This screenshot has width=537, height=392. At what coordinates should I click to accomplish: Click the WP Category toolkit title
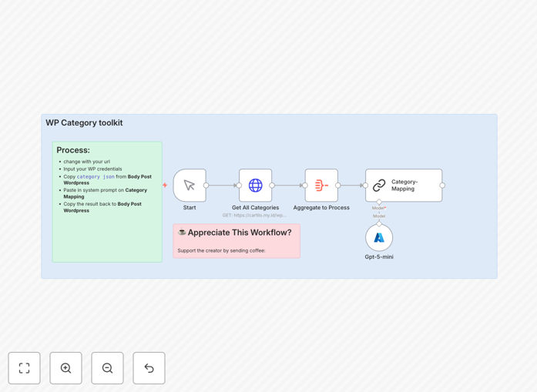coord(84,122)
